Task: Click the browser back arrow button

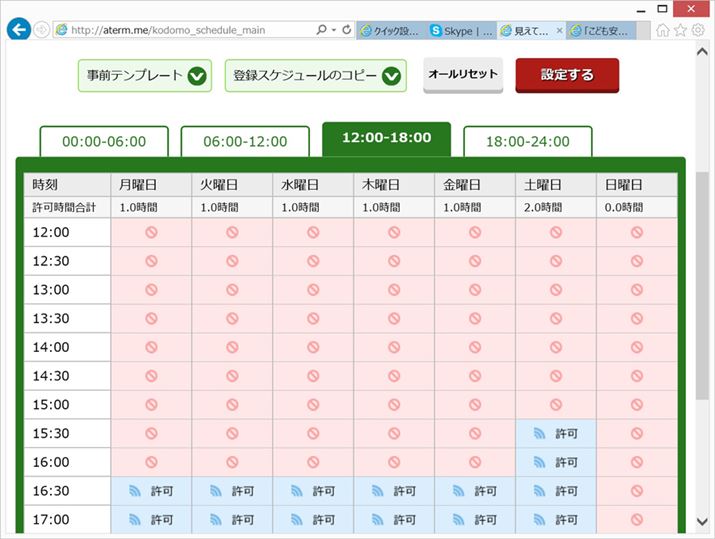Action: click(18, 30)
